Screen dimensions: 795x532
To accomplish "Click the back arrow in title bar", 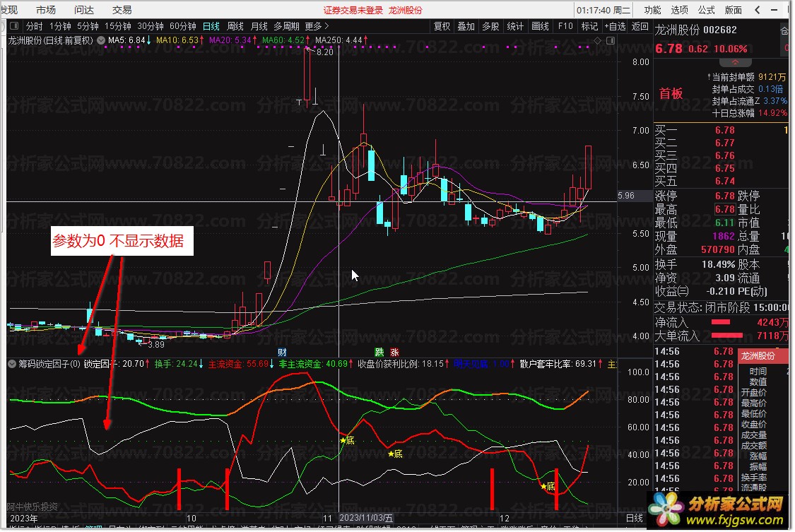I will [758, 10].
